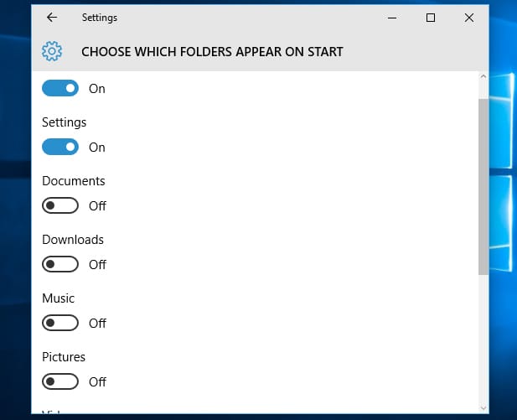Enable the Downloads folder toggle
Image resolution: width=517 pixels, height=420 pixels.
pos(60,264)
